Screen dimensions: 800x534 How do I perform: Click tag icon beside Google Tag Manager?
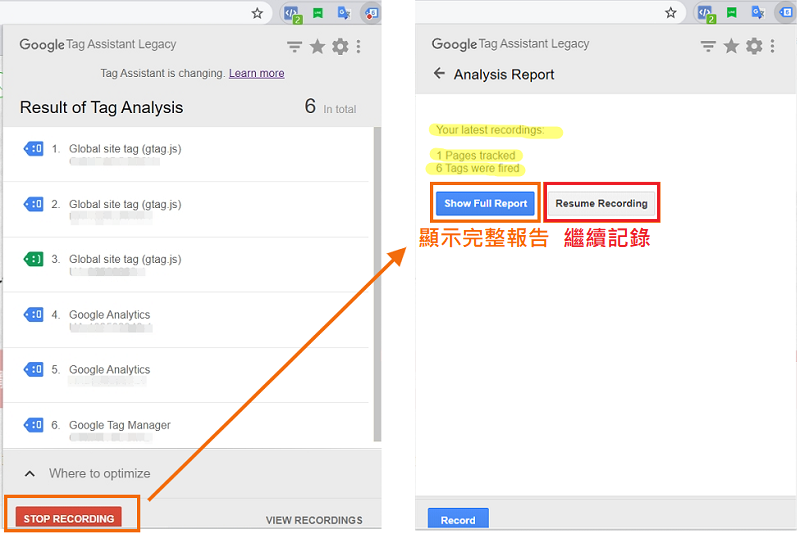coord(34,425)
